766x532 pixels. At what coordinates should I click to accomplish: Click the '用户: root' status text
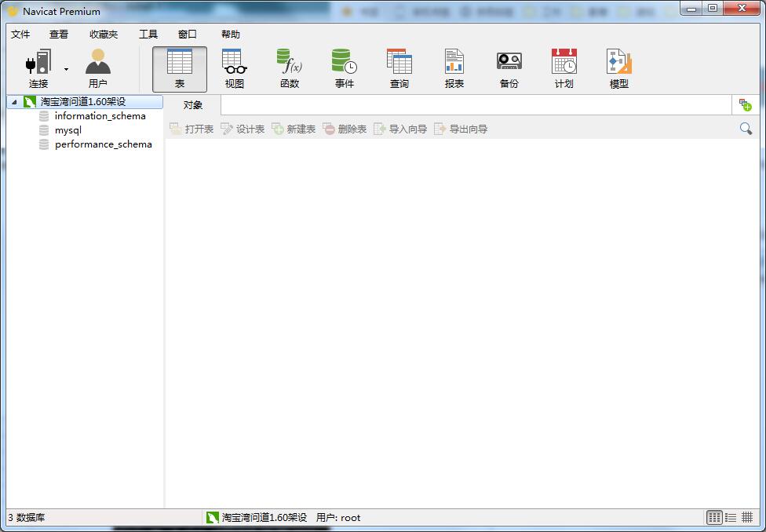tap(338, 518)
